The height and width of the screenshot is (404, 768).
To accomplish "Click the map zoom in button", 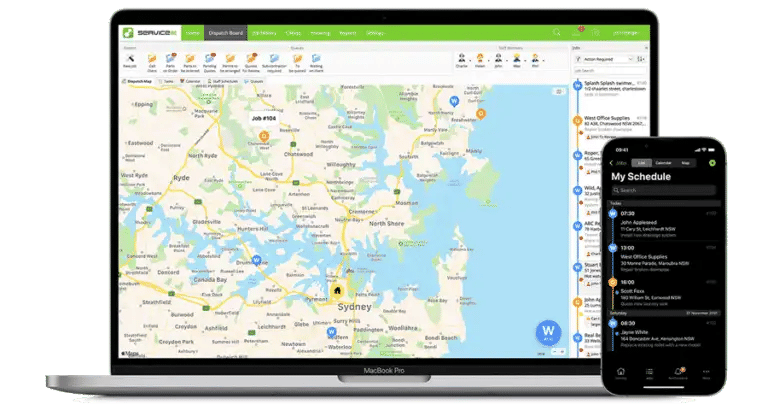I will [562, 352].
